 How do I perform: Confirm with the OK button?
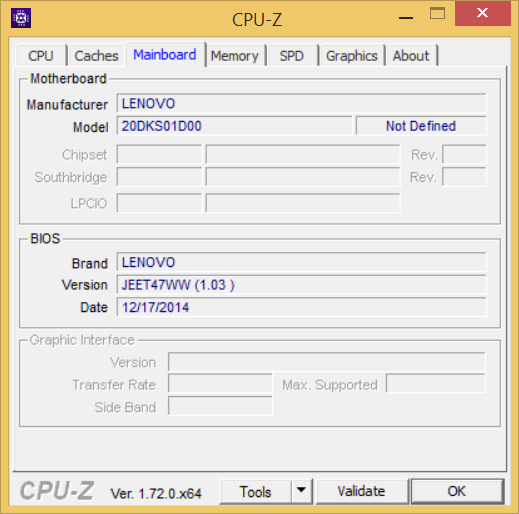click(x=457, y=491)
